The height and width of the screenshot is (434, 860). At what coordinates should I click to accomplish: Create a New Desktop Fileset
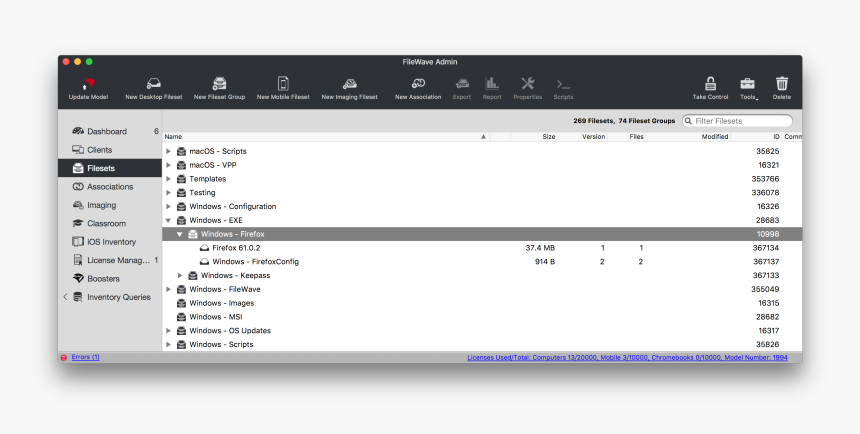tap(154, 88)
